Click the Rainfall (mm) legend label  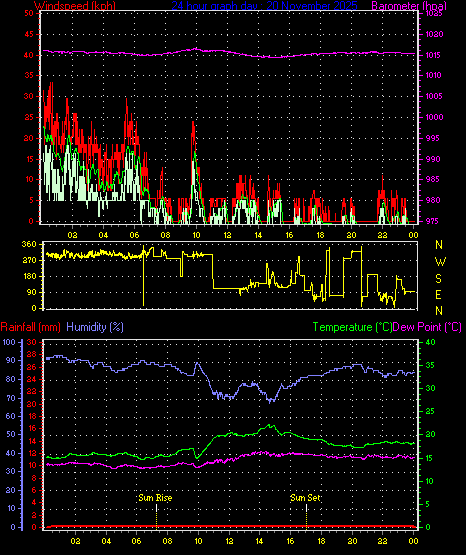30,327
